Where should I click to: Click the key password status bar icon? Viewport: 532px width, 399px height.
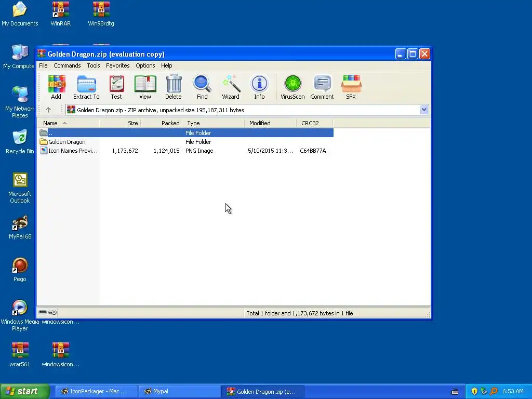pos(52,312)
